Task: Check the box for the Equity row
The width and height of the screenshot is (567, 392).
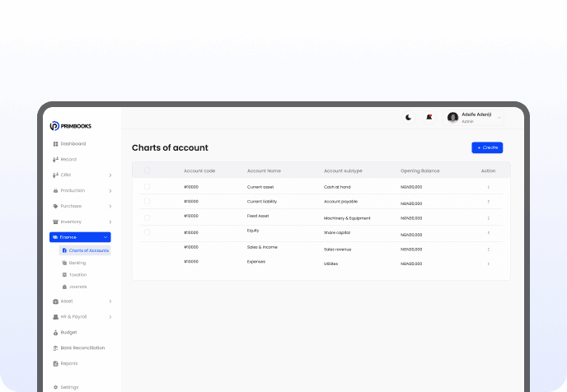Action: pos(147,232)
